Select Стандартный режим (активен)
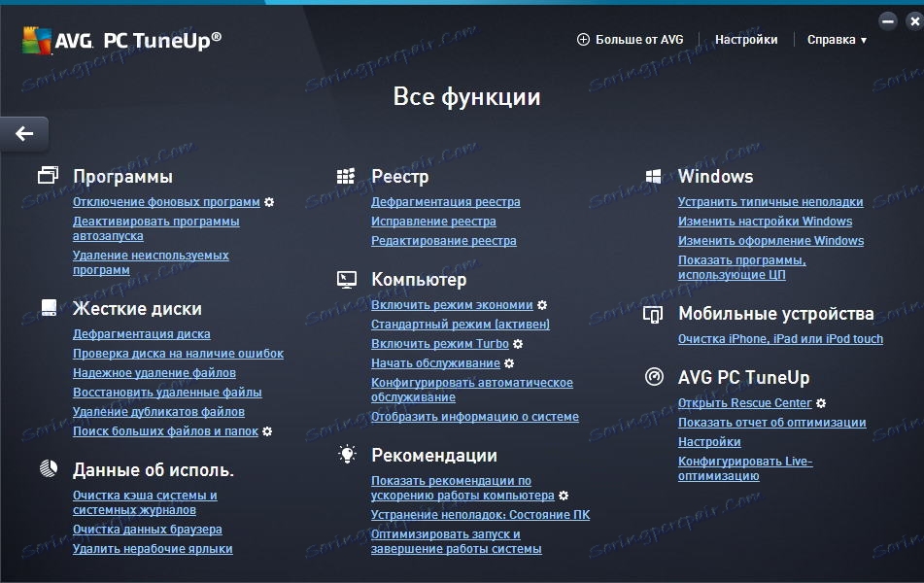 point(461,325)
